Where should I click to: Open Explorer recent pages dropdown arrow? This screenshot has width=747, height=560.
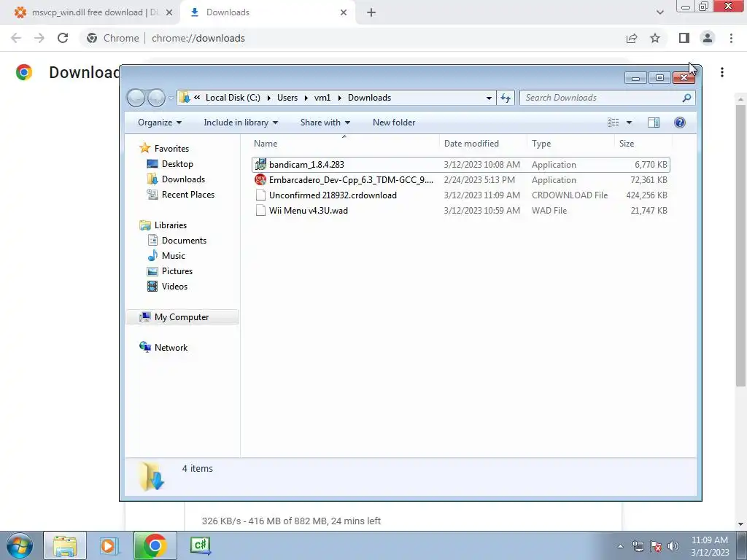coord(171,98)
